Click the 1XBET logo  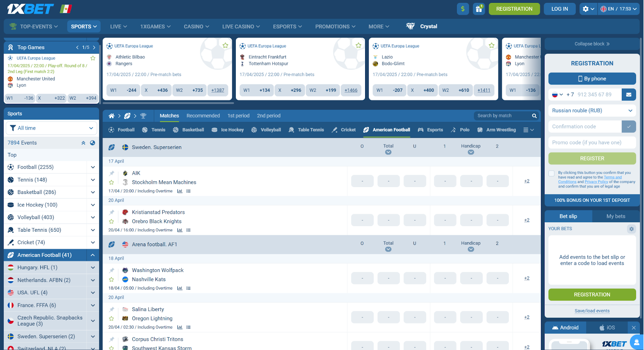[31, 9]
